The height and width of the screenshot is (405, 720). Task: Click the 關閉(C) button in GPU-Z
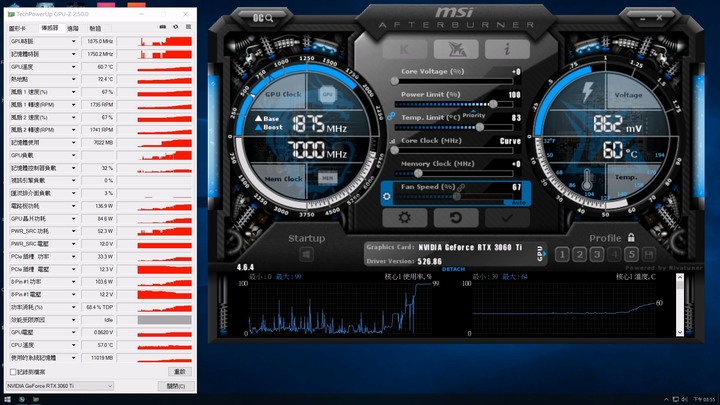[x=176, y=386]
